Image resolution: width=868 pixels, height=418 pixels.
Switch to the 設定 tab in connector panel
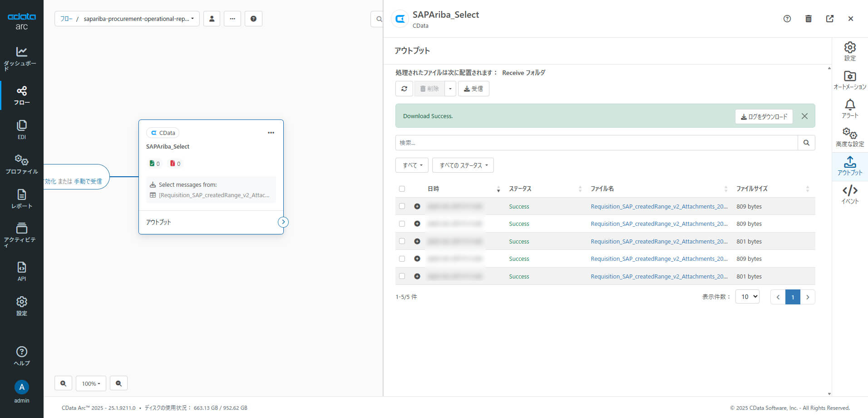tap(850, 51)
